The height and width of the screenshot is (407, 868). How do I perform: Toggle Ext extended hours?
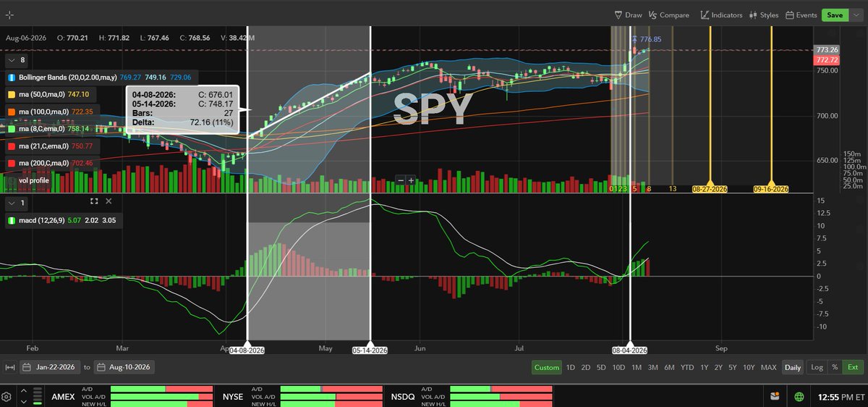853,367
